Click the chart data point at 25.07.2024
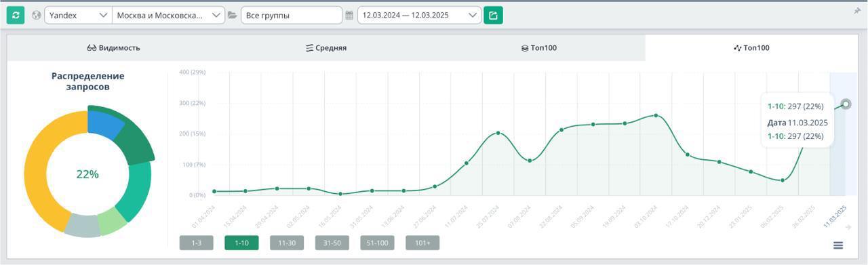The height and width of the screenshot is (265, 868). (498, 133)
